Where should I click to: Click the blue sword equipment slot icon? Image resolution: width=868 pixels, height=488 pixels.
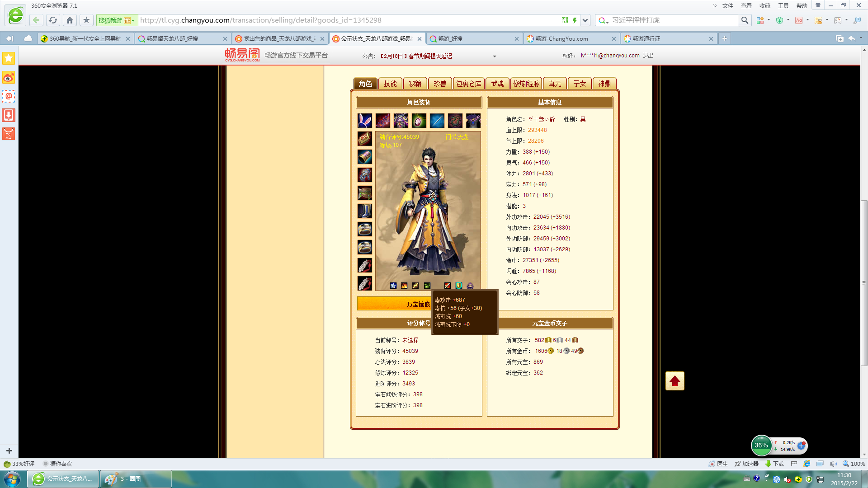(437, 121)
